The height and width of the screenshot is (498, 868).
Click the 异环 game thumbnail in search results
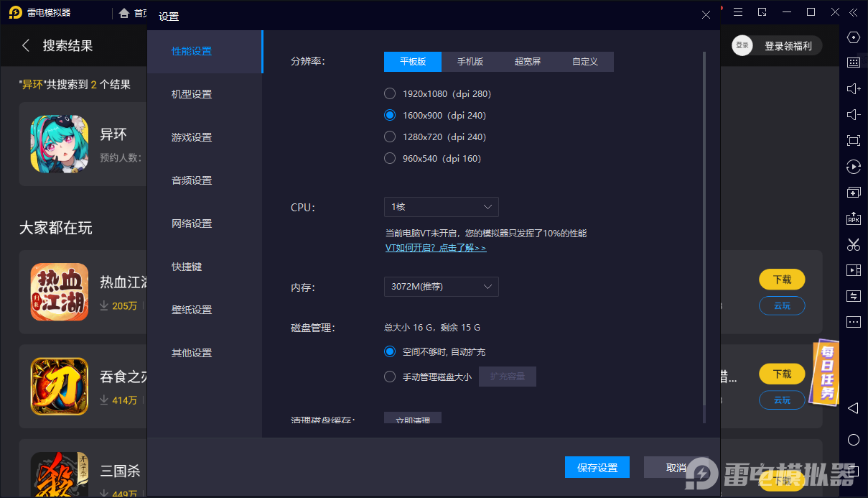point(60,144)
